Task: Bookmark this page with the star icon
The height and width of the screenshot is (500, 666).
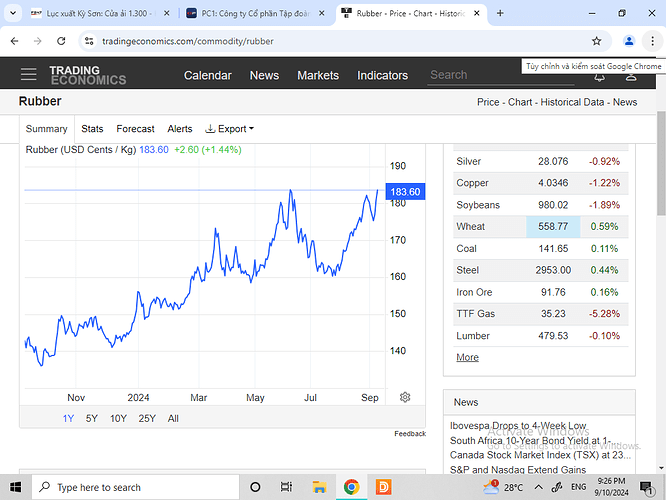Action: pos(597,41)
